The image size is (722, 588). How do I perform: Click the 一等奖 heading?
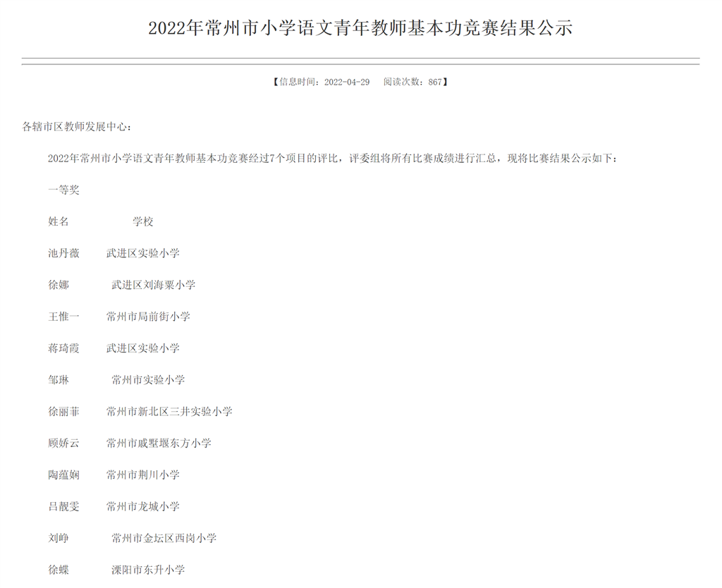pos(63,190)
